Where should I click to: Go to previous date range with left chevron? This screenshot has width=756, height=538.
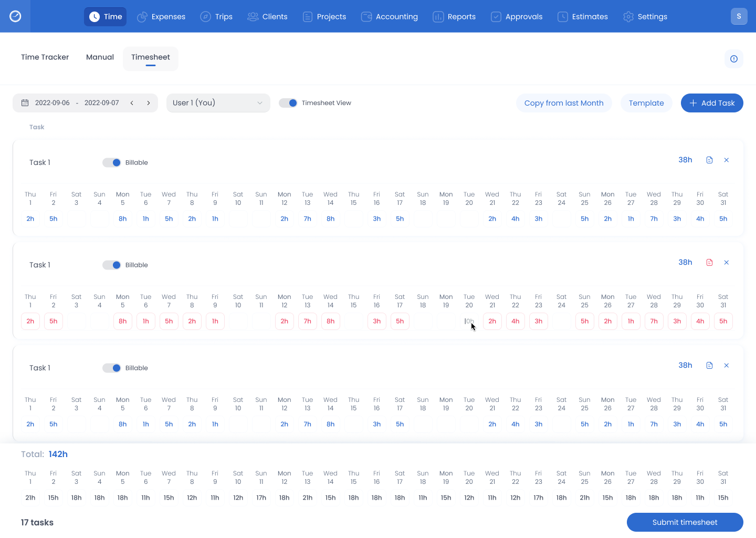[132, 103]
